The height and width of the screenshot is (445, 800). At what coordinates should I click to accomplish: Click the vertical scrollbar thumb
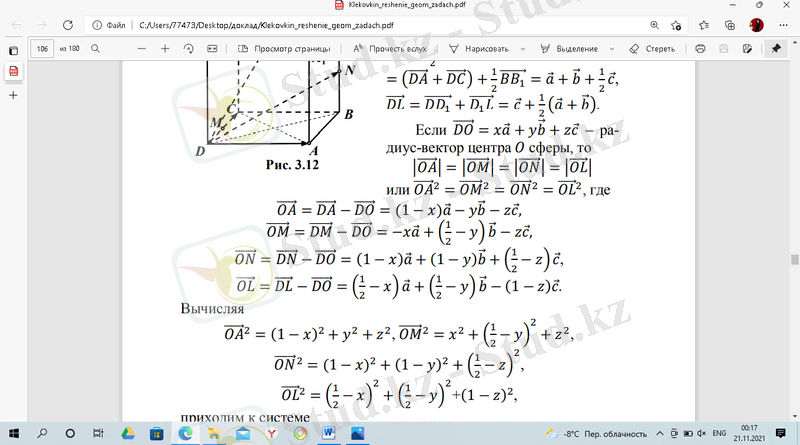(x=794, y=259)
